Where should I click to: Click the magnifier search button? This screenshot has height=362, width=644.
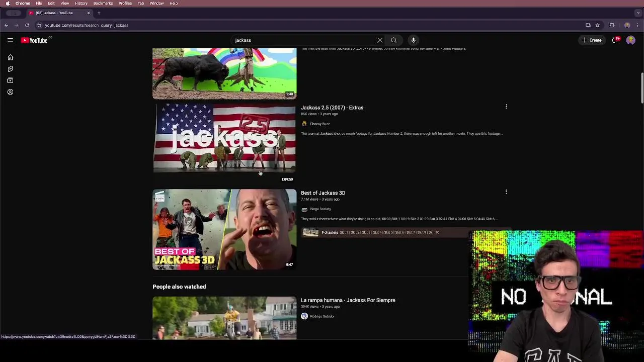pyautogui.click(x=394, y=40)
